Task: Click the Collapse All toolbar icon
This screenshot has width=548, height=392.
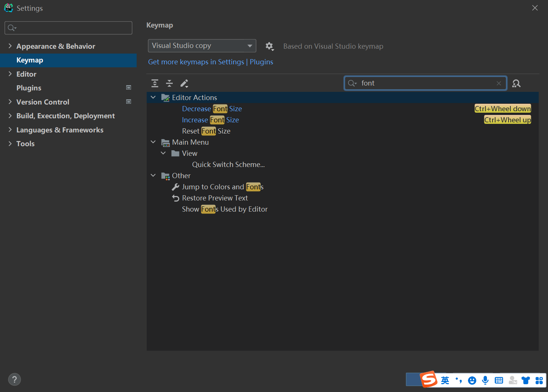Action: 169,83
